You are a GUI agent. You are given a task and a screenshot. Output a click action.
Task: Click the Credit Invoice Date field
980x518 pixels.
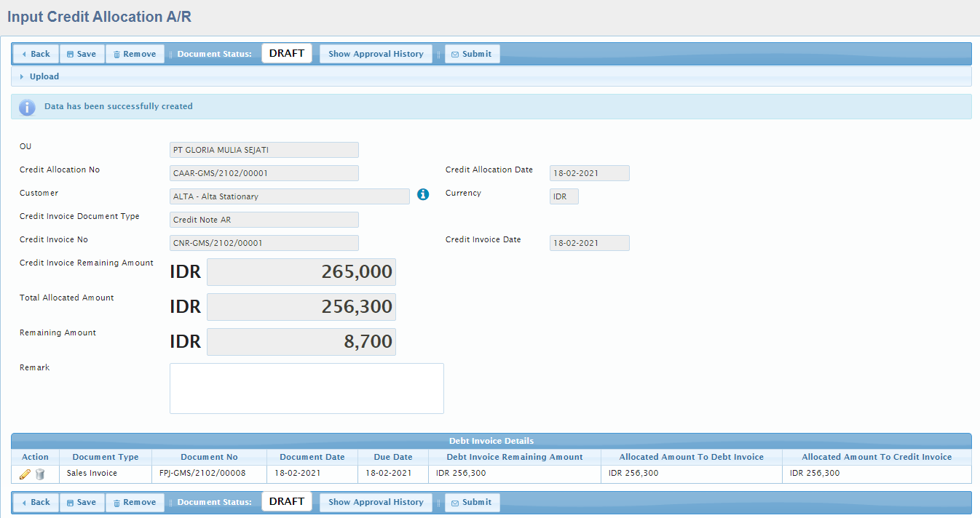(590, 243)
